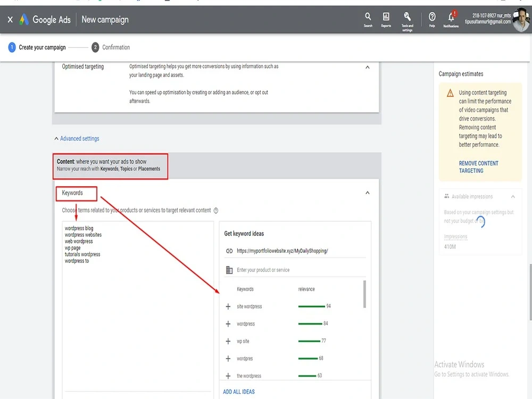Image resolution: width=532 pixels, height=399 pixels.
Task: Click the 'Campaign estimates' heading
Action: pos(461,73)
